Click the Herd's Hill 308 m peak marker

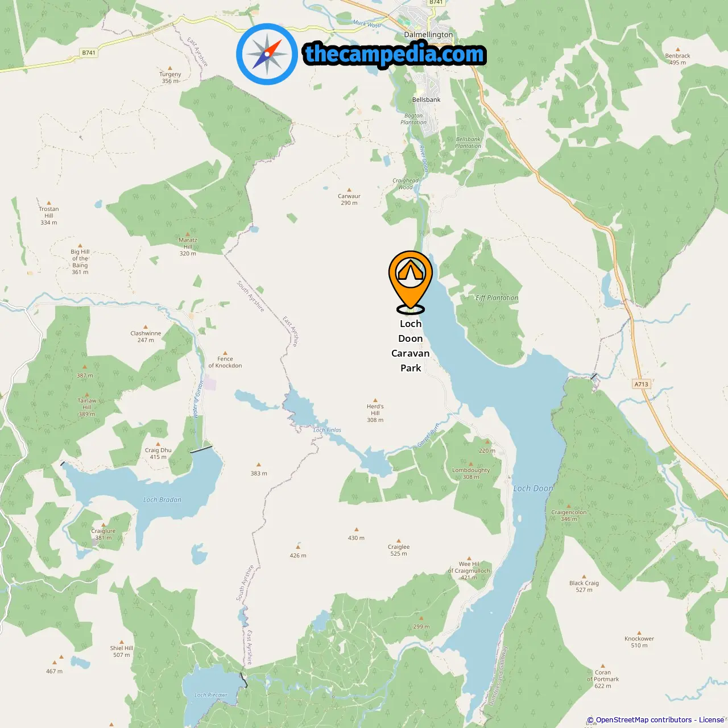point(375,400)
